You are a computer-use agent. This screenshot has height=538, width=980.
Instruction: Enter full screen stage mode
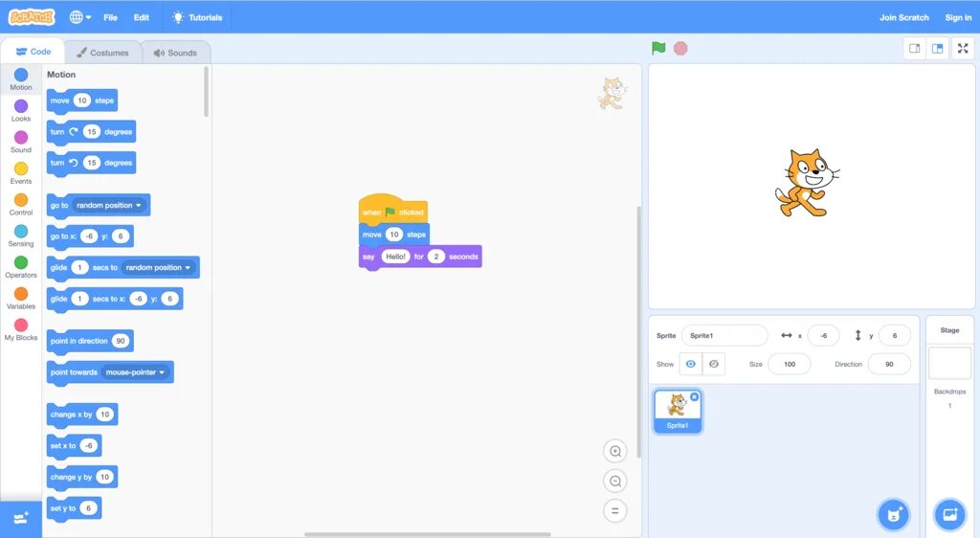pos(963,48)
